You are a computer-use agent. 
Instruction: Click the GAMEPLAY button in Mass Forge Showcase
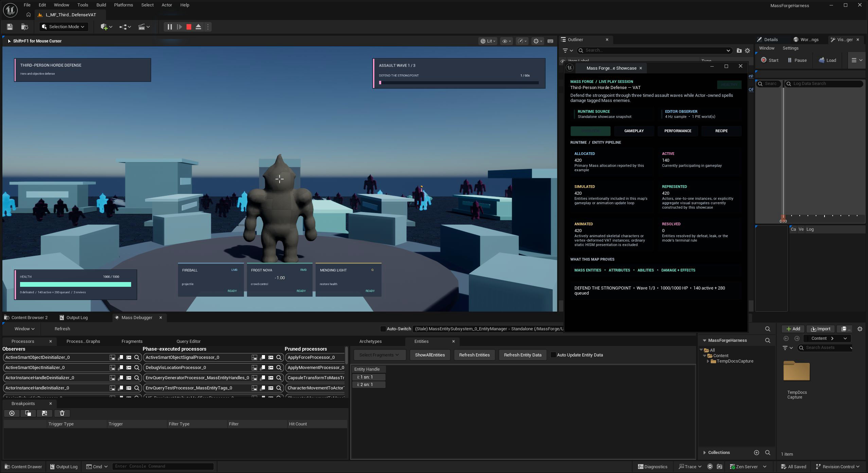tap(634, 131)
